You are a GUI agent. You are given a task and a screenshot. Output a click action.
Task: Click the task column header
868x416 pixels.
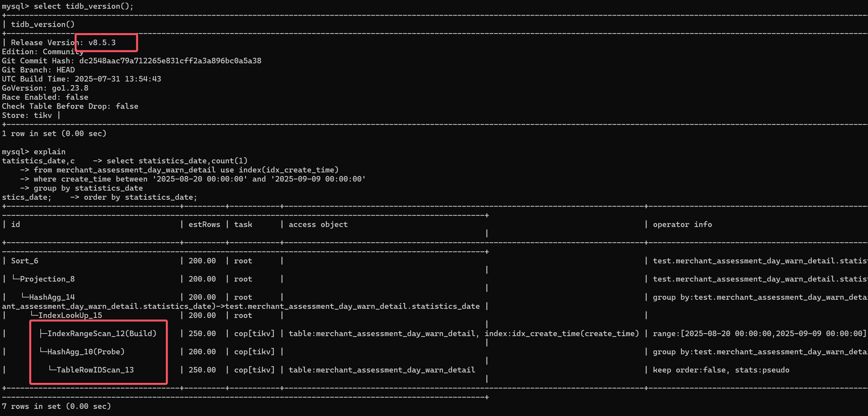coord(243,224)
